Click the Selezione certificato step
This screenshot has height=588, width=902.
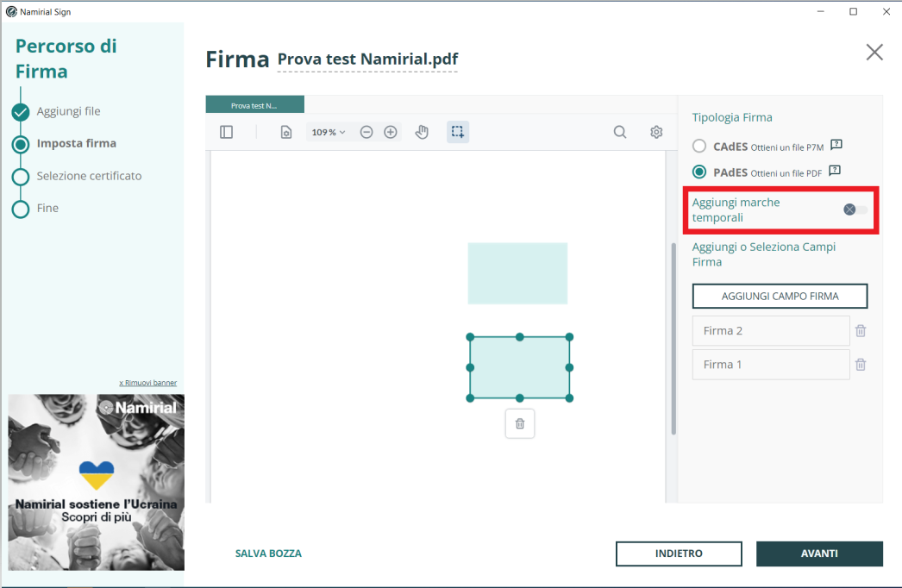(89, 176)
